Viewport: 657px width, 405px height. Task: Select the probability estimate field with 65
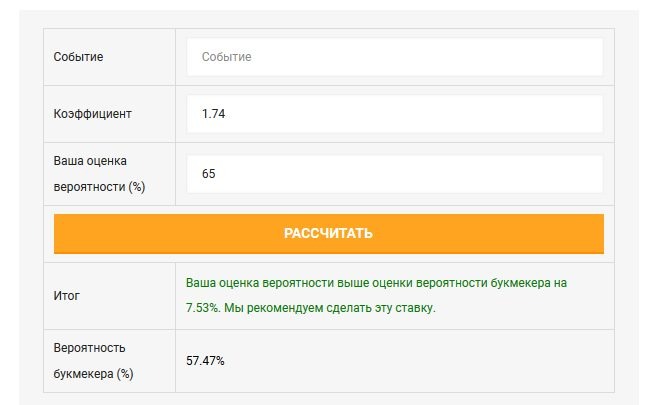click(x=394, y=174)
